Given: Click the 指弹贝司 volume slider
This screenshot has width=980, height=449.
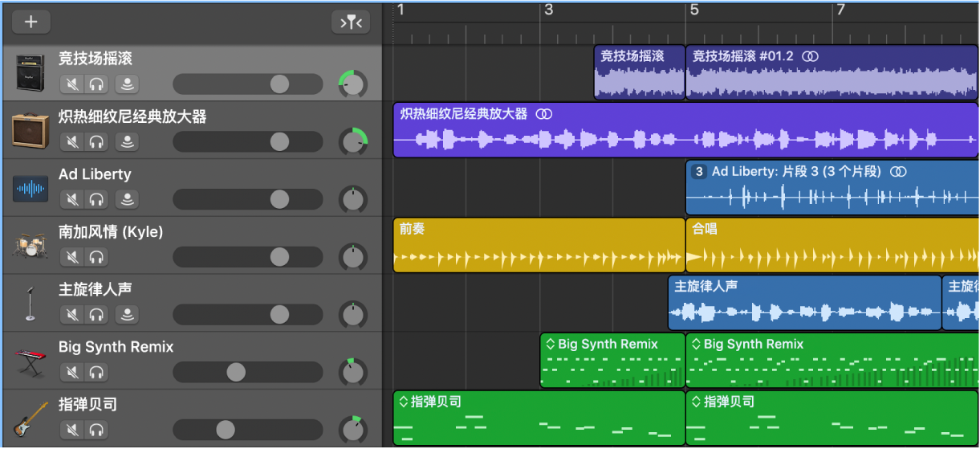Looking at the screenshot, I should point(226,430).
